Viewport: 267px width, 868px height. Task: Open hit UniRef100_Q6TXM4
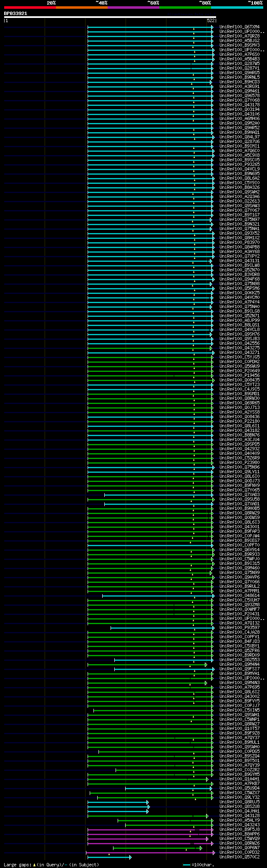pos(239,27)
